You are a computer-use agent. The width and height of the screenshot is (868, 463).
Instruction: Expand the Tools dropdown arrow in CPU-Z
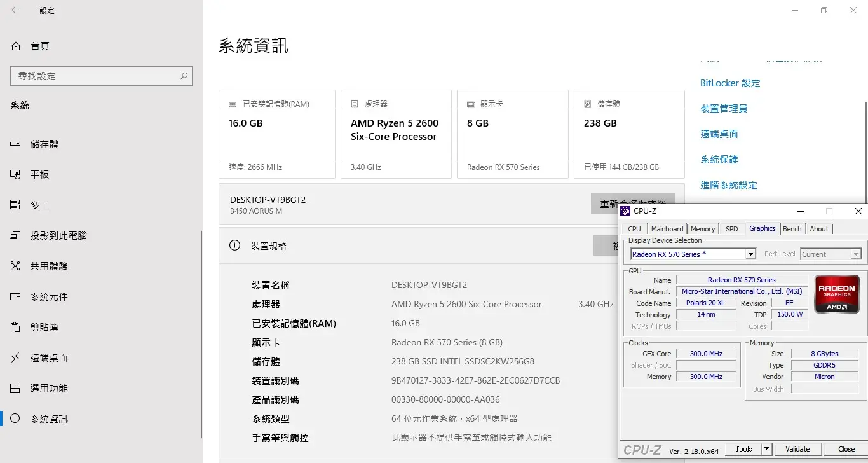pyautogui.click(x=767, y=449)
